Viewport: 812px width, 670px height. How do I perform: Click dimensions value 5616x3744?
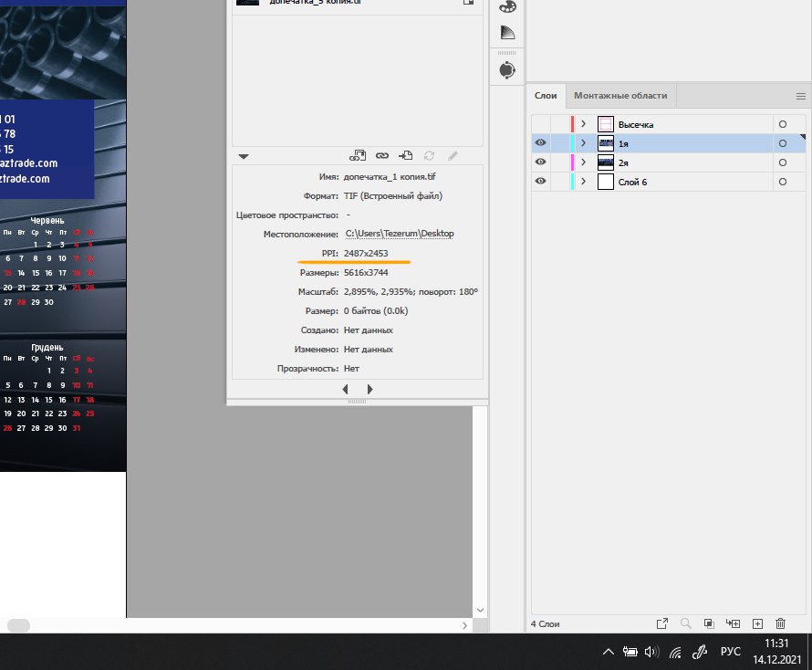point(366,273)
